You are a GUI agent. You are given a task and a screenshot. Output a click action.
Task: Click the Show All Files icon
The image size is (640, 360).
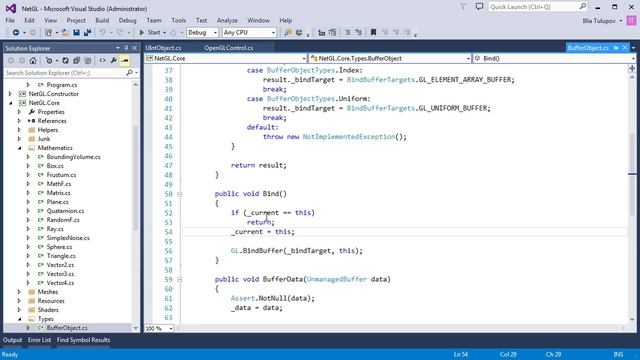point(87,60)
